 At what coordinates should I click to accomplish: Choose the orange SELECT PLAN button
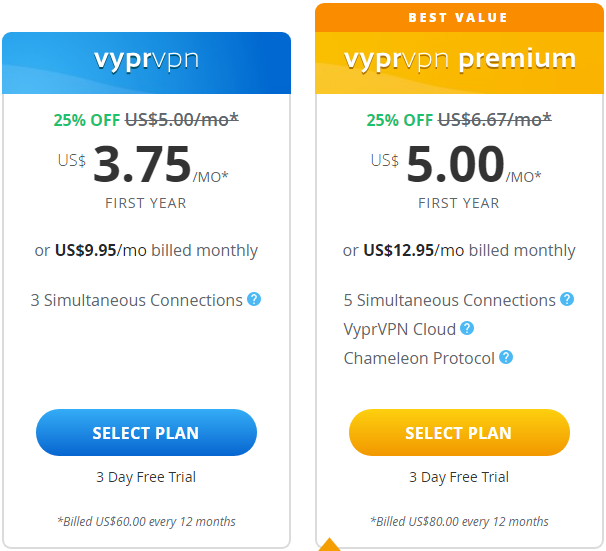(x=459, y=432)
